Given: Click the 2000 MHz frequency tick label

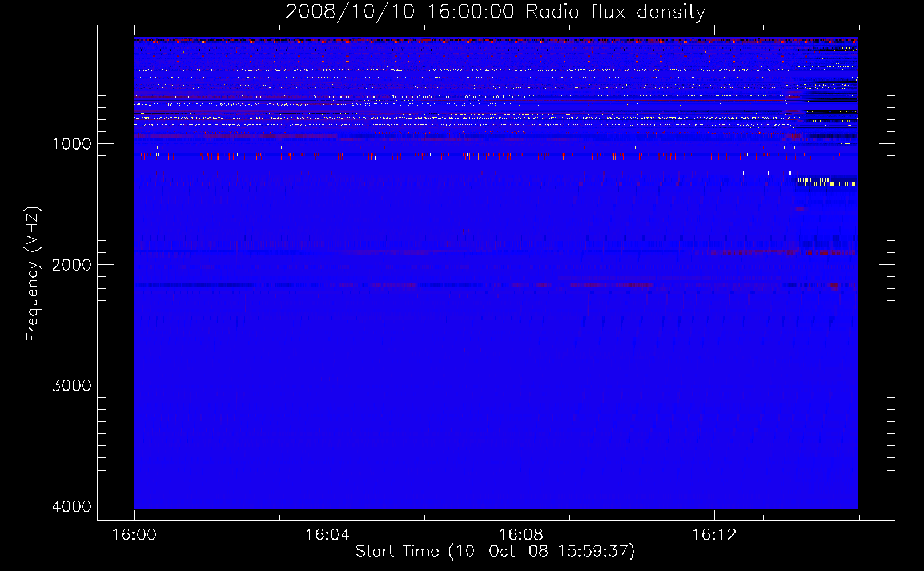Looking at the screenshot, I should [71, 265].
